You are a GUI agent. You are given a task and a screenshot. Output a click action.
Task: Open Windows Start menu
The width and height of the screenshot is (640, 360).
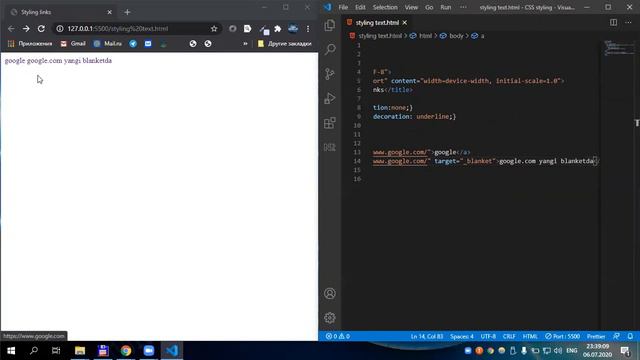coord(11,351)
